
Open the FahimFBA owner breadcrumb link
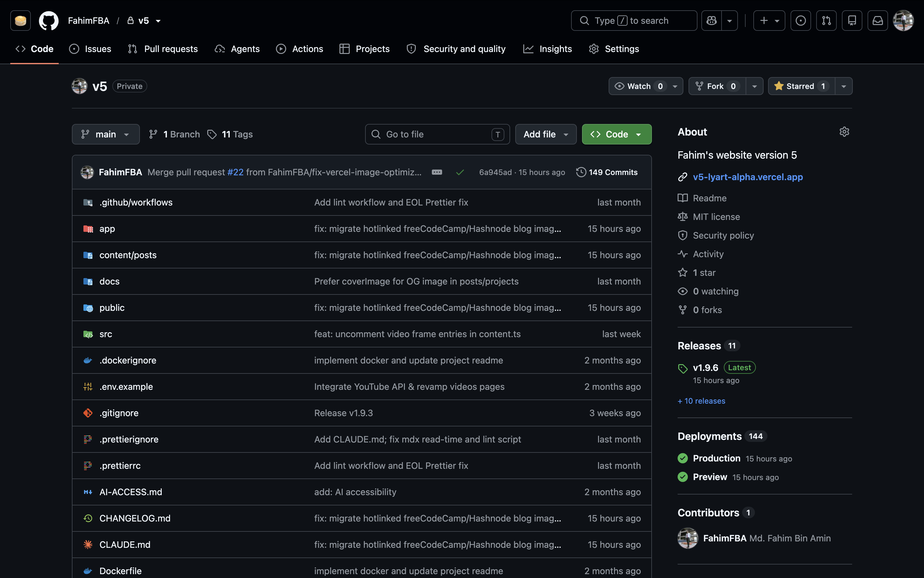click(x=89, y=21)
